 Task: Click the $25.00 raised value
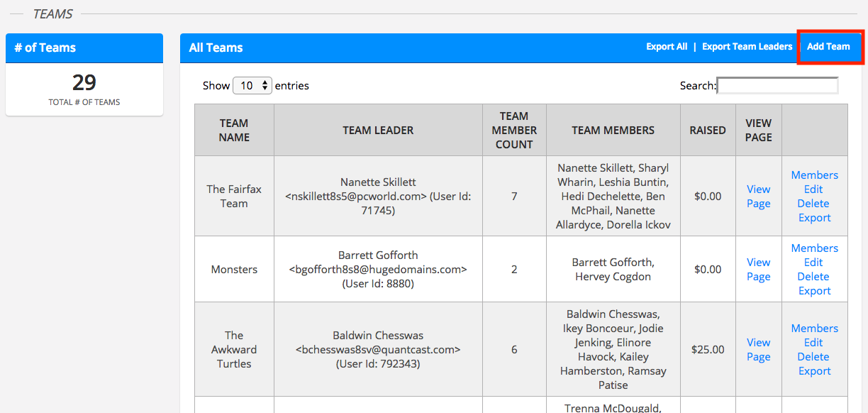708,350
